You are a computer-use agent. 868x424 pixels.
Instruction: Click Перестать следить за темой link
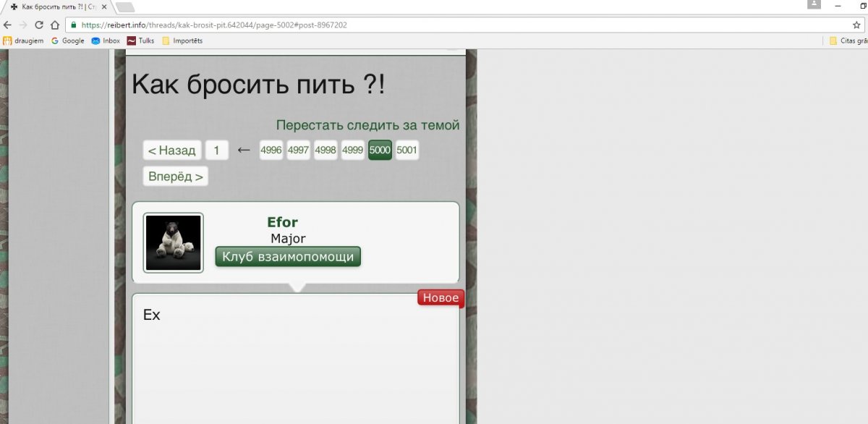pos(367,125)
